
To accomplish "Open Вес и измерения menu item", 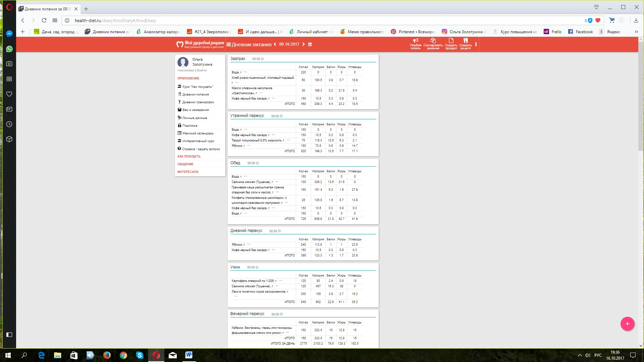I will click(195, 110).
